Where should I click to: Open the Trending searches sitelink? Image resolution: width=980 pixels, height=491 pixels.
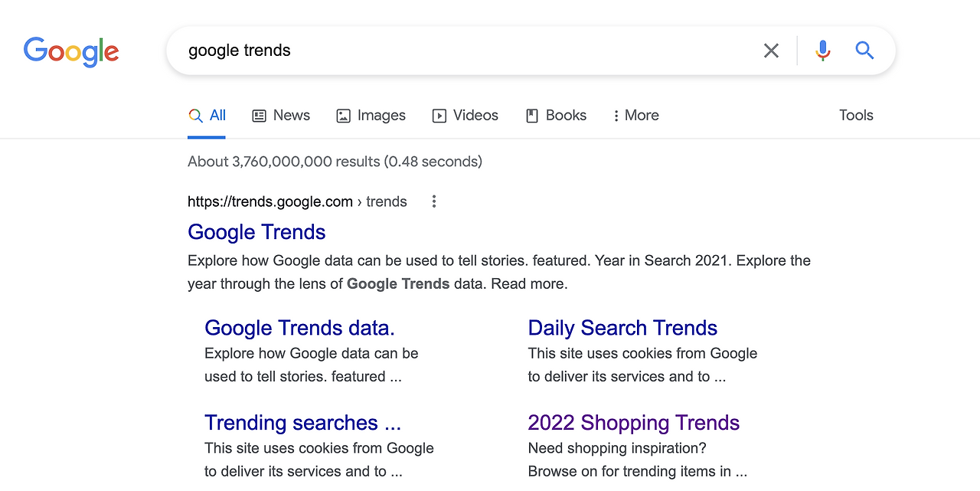point(302,423)
